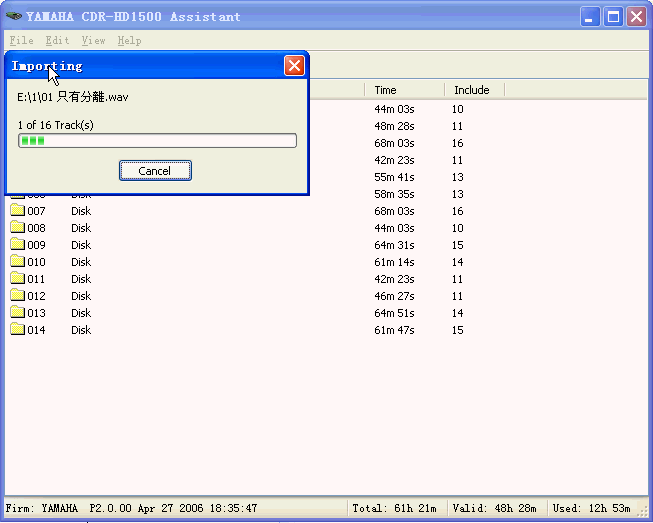
Task: Click the time value 48m 28s
Action: [394, 127]
